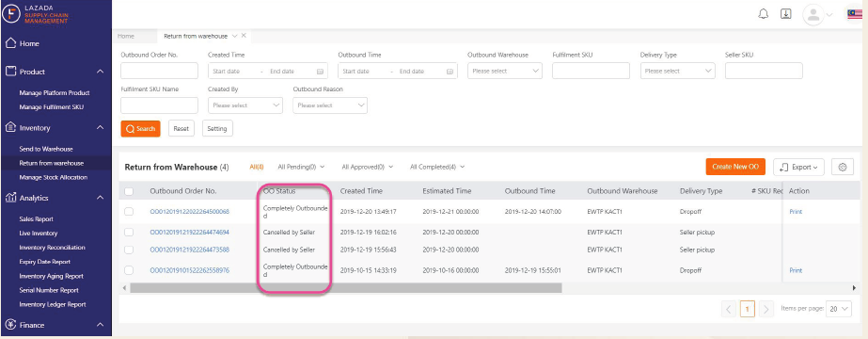This screenshot has height=339, width=868.
Task: Focus the Fulfilment SKU input field
Action: coord(591,71)
